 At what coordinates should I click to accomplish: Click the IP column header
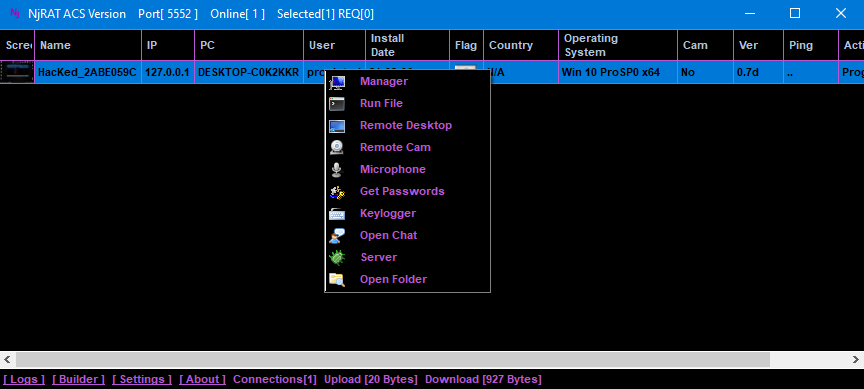pos(168,45)
